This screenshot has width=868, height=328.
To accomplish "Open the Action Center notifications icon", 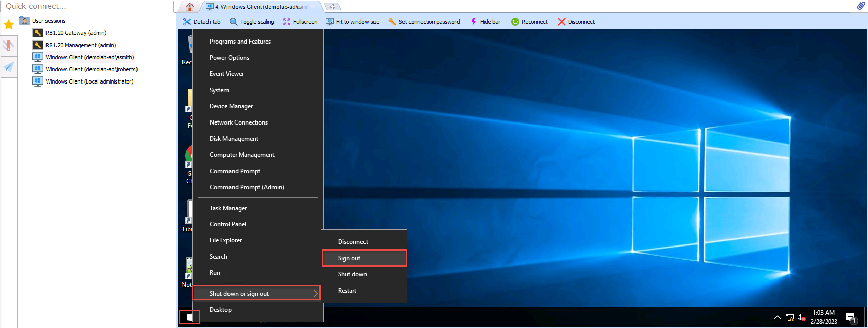I will tap(851, 318).
